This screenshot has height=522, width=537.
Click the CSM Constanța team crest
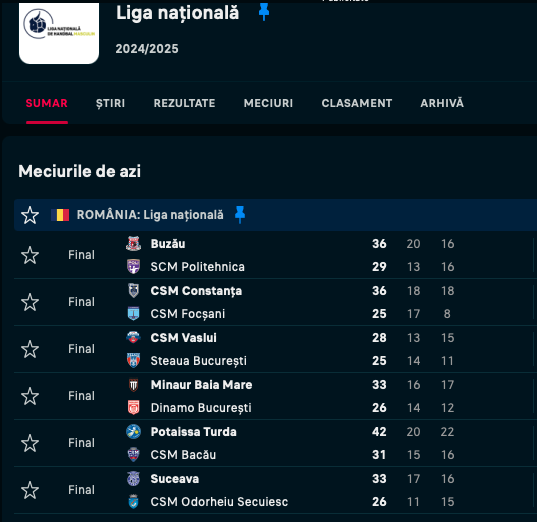tap(134, 290)
